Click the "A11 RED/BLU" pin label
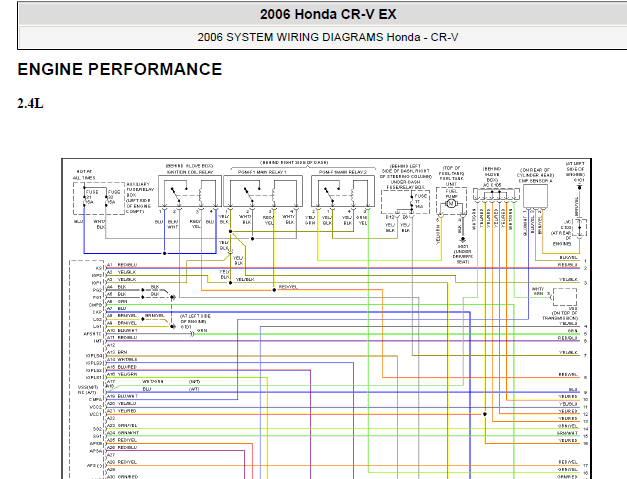The image size is (627, 479). pyautogui.click(x=122, y=337)
